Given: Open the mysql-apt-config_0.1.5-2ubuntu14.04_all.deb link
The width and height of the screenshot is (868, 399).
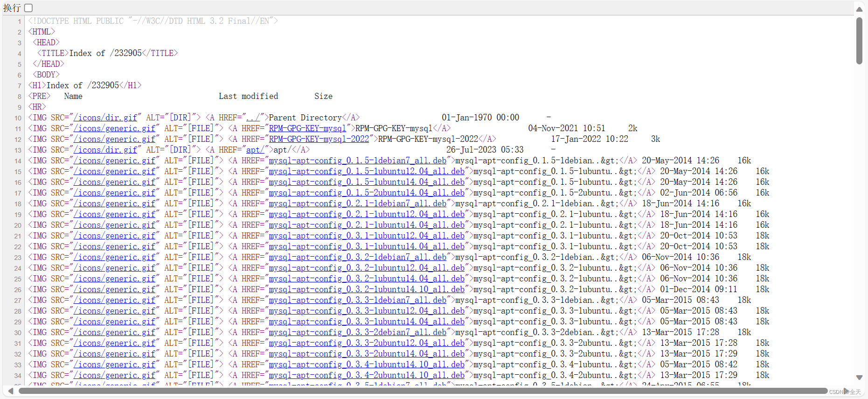Looking at the screenshot, I should 367,193.
